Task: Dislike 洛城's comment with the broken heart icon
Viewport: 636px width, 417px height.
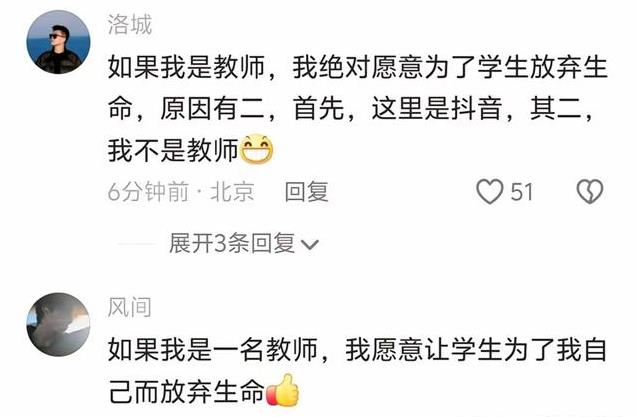Action: [590, 191]
